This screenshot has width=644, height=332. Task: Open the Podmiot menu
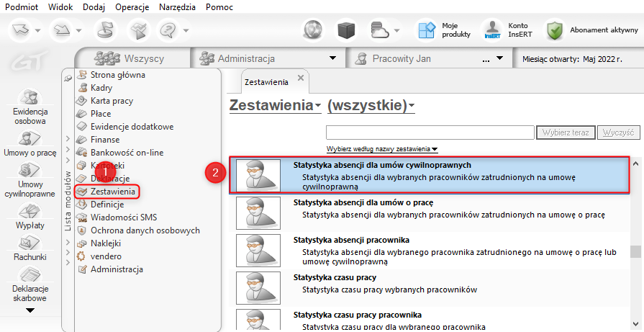coord(22,7)
